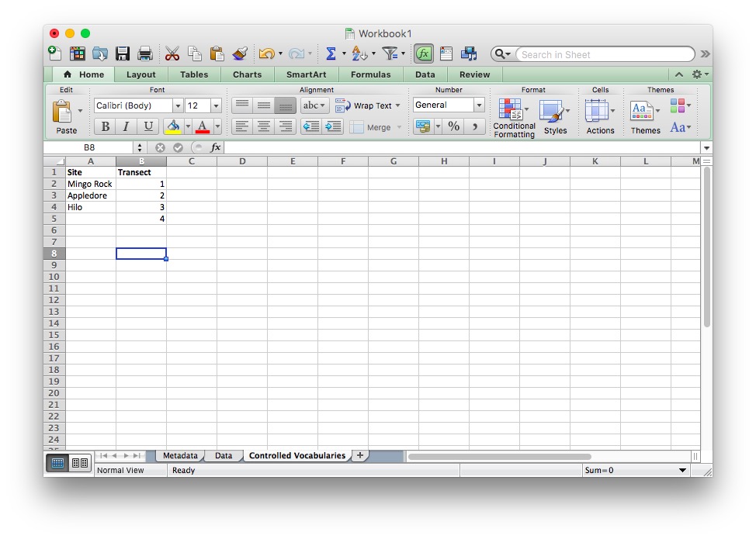Click the Wrap Text button

pyautogui.click(x=368, y=105)
